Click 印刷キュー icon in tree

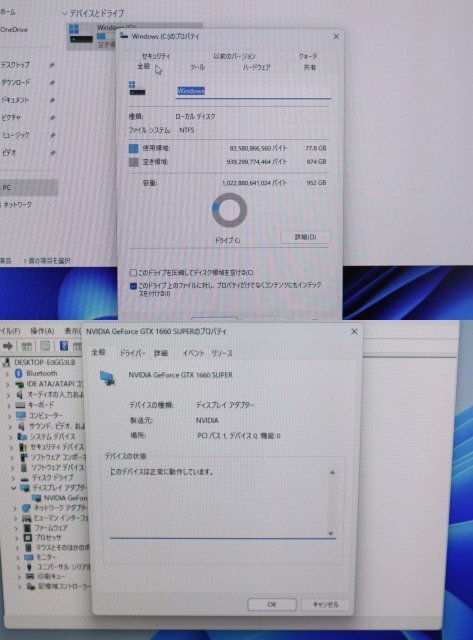[30, 577]
